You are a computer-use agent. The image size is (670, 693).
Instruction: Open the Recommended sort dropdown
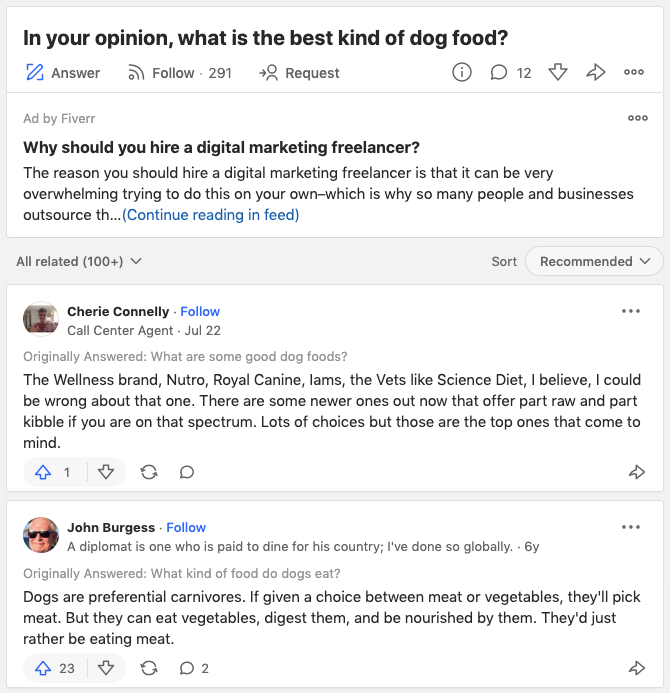click(594, 261)
